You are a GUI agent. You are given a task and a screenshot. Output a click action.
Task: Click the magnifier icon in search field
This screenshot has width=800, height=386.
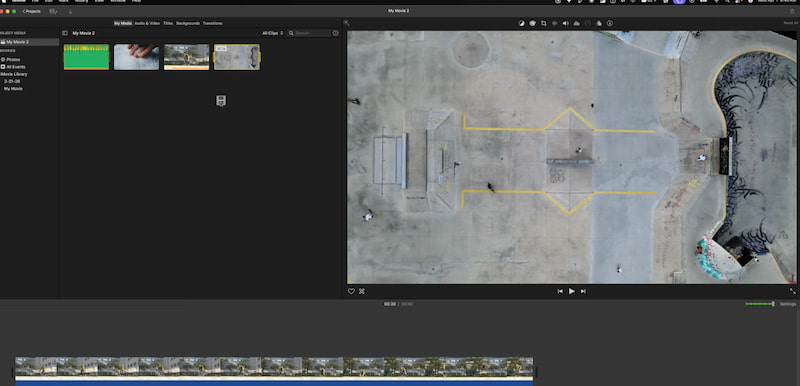[x=291, y=33]
